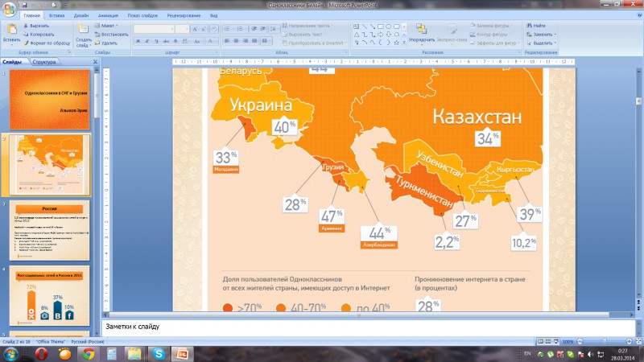
Task: Select the five-point star shape
Action: point(396,43)
